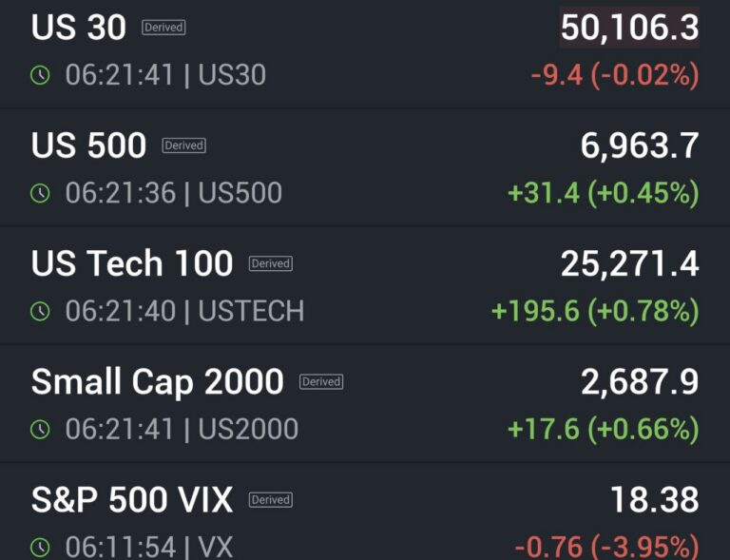
Task: Open Small Cap 2000 index details
Action: pyautogui.click(x=158, y=381)
